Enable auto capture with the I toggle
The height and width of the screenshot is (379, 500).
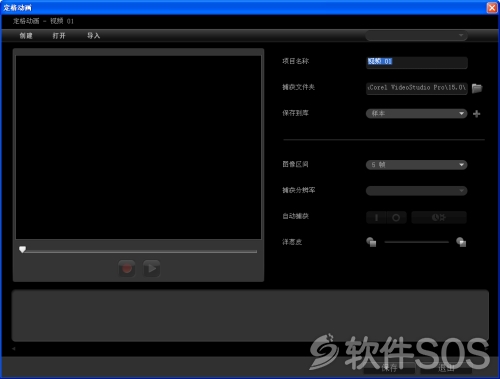(x=376, y=218)
